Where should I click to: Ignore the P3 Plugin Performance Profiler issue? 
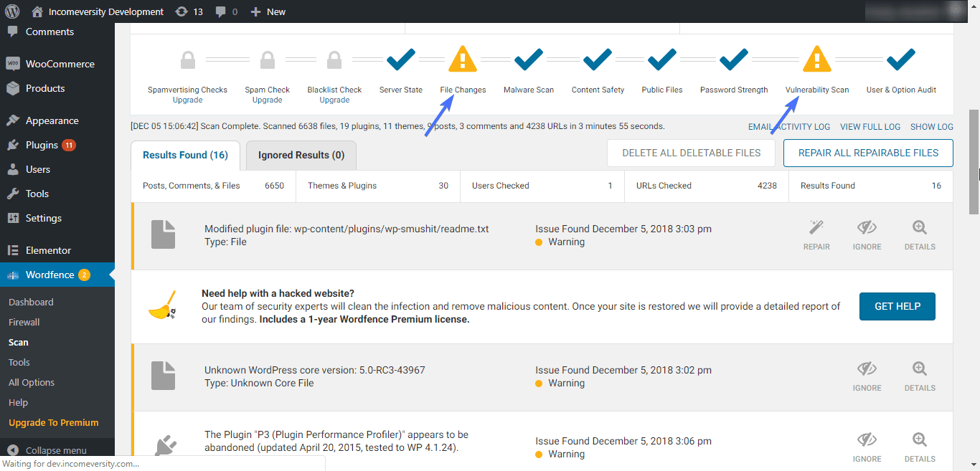pyautogui.click(x=867, y=447)
